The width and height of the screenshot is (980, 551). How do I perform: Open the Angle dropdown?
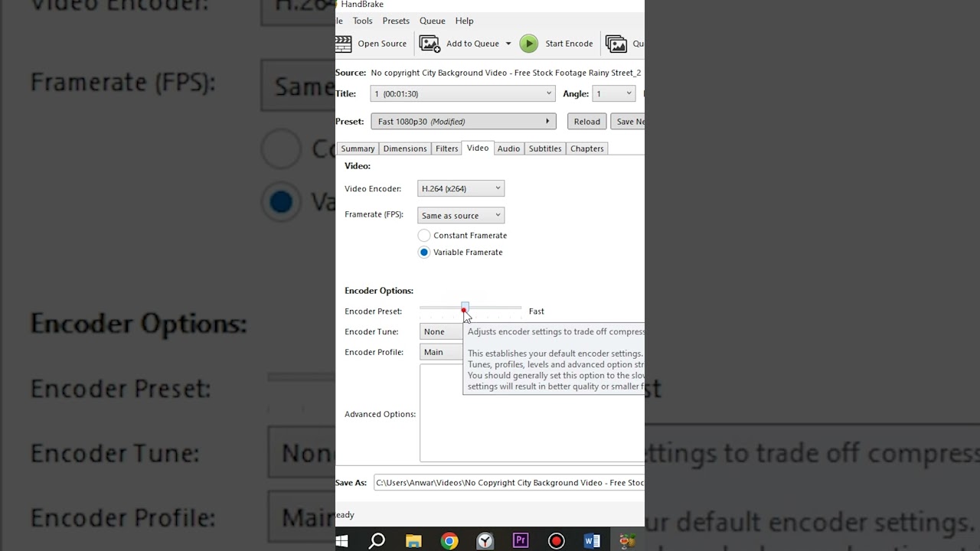click(x=613, y=93)
